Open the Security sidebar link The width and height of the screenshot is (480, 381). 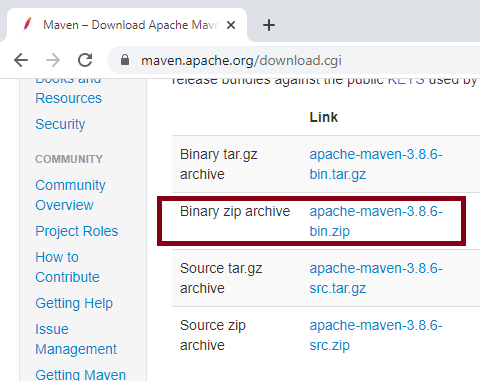(60, 124)
